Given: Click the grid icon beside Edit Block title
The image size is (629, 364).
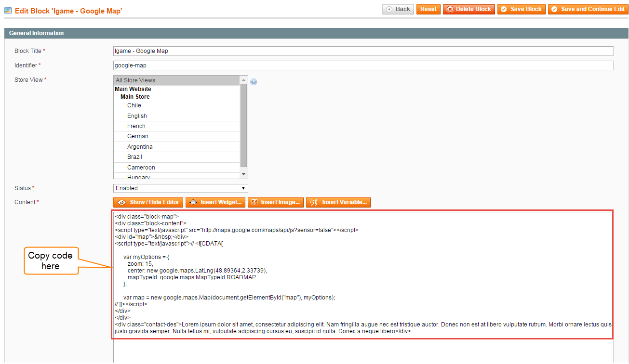Looking at the screenshot, I should pyautogui.click(x=8, y=10).
